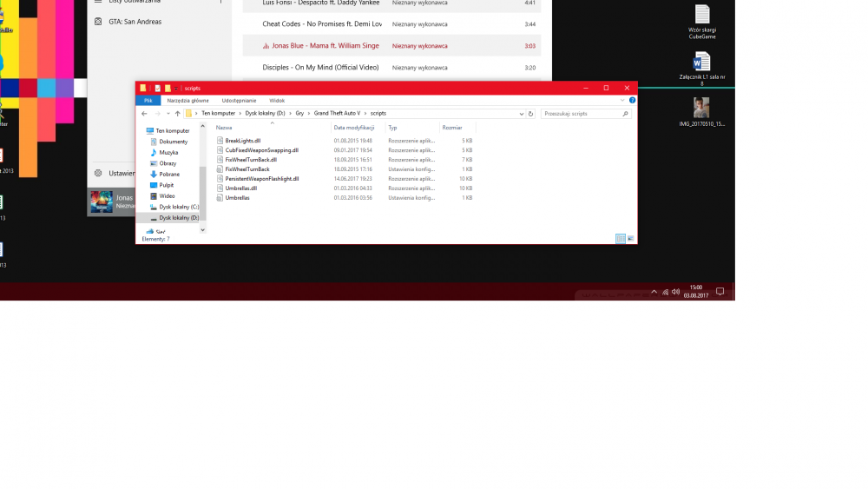Open the Plik tab
The width and height of the screenshot is (868, 489).
point(148,101)
